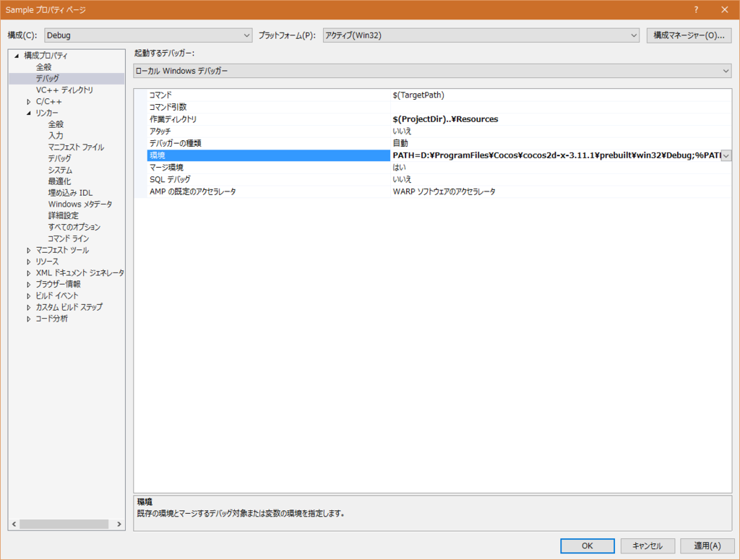The height and width of the screenshot is (560, 740).
Task: Click the 適用(A) button
Action: [x=707, y=546]
